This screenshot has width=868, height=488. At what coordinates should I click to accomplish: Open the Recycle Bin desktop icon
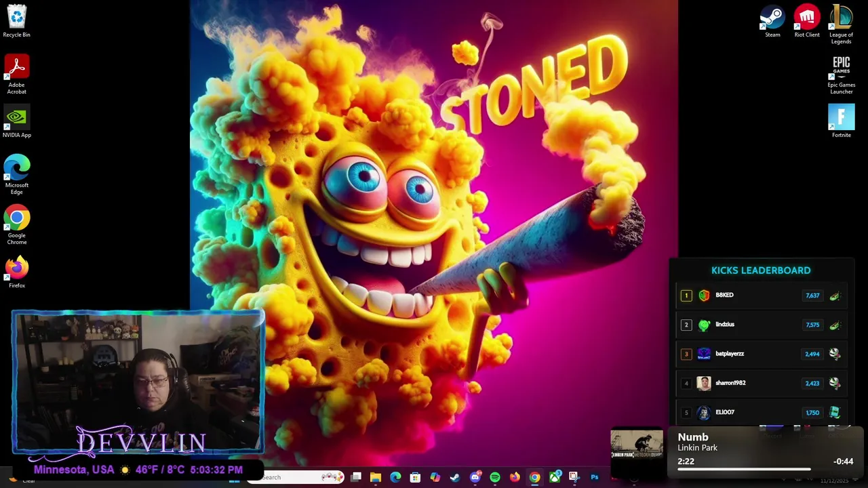point(16,20)
